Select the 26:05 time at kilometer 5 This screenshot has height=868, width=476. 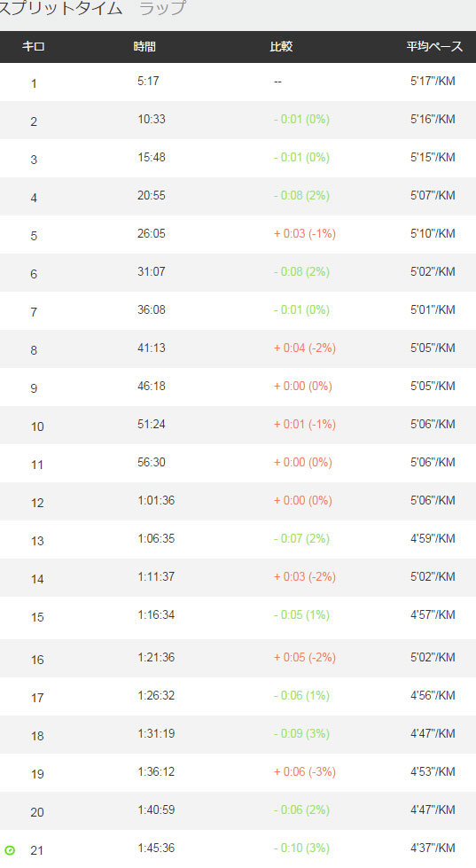click(x=152, y=233)
